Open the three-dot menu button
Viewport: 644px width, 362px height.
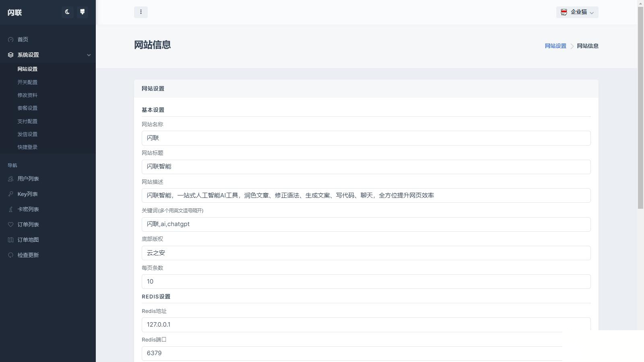[x=141, y=12]
